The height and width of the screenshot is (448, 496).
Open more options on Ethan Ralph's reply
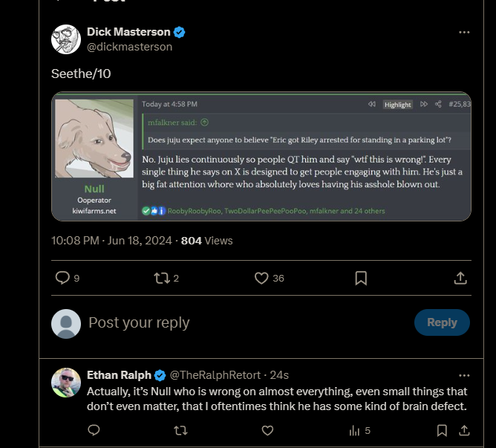click(x=464, y=375)
